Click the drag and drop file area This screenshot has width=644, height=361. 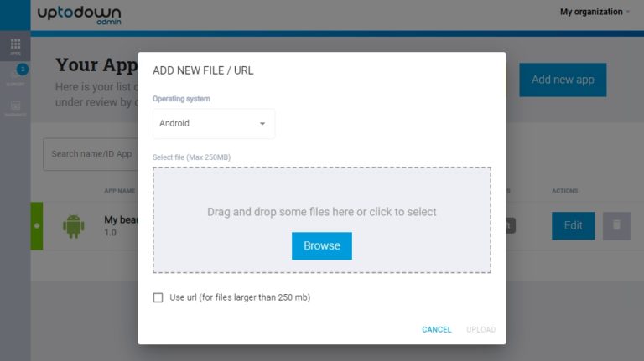point(321,193)
